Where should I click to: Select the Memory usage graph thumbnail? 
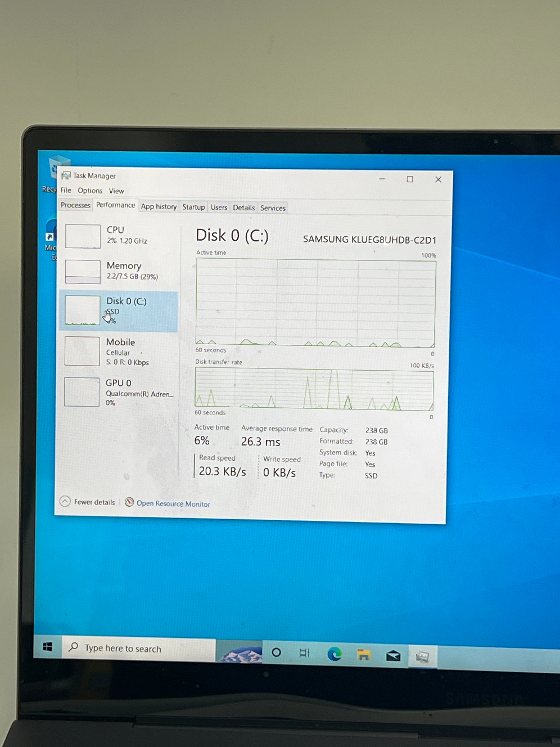[x=83, y=272]
